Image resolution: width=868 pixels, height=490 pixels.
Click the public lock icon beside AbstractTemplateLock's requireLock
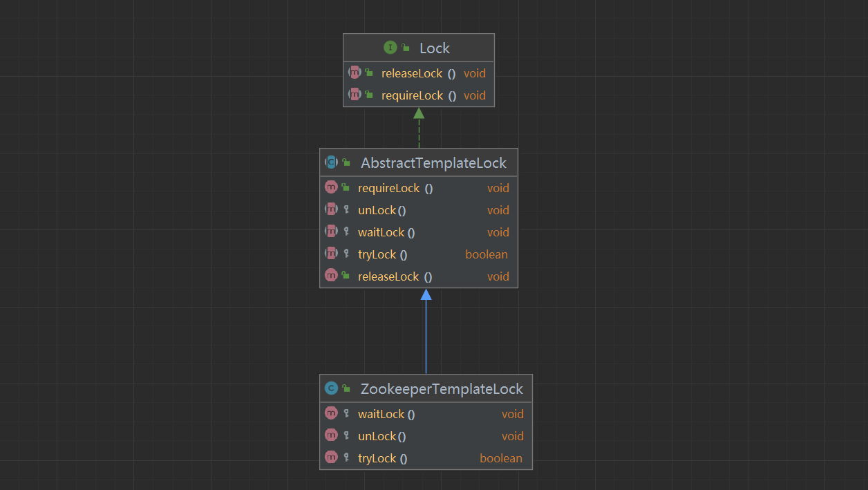(x=346, y=187)
